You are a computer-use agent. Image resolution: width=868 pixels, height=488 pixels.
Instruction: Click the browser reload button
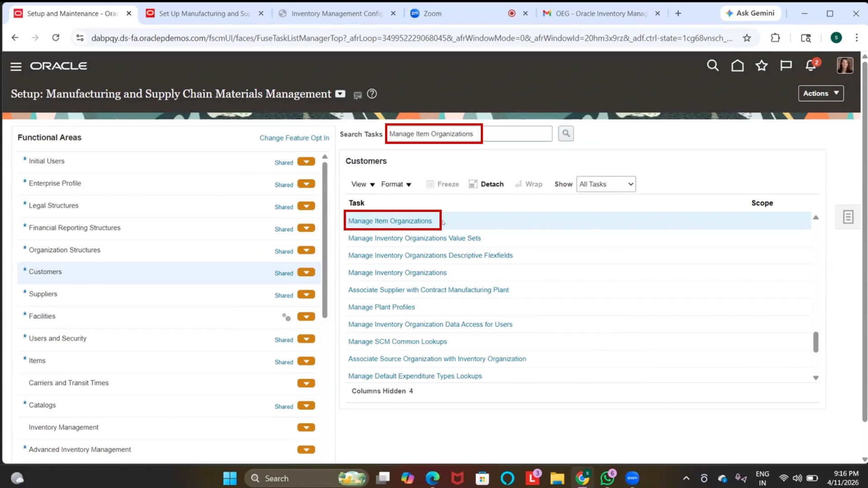point(56,38)
